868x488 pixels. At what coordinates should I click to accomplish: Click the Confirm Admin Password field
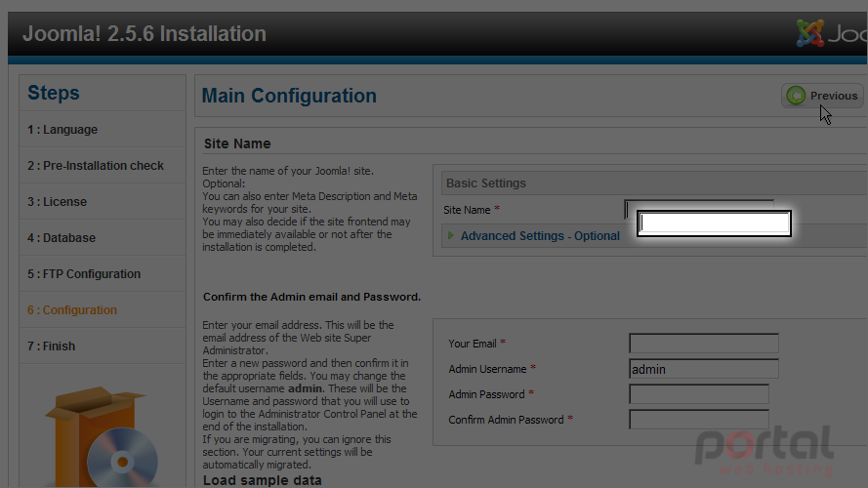click(x=699, y=420)
